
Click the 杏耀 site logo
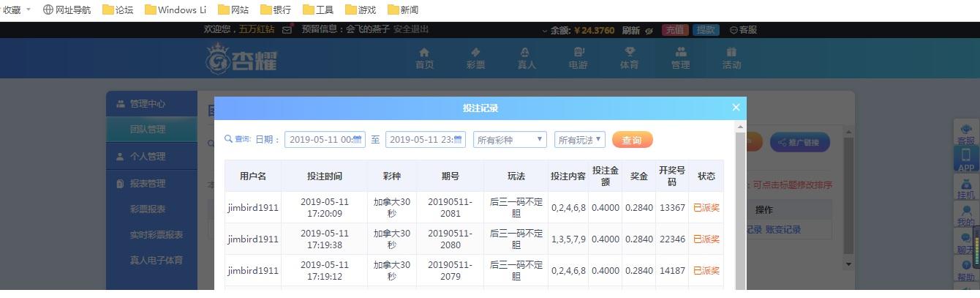(x=241, y=58)
